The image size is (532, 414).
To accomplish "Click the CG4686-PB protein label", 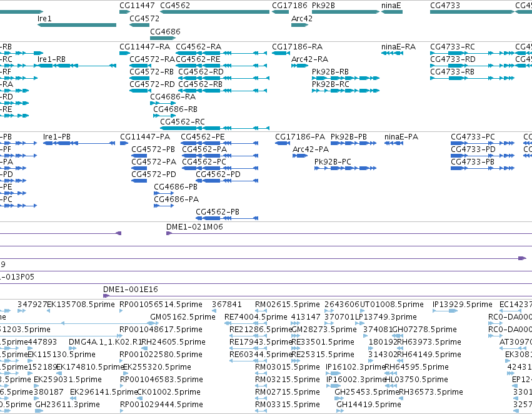I will tap(176, 187).
